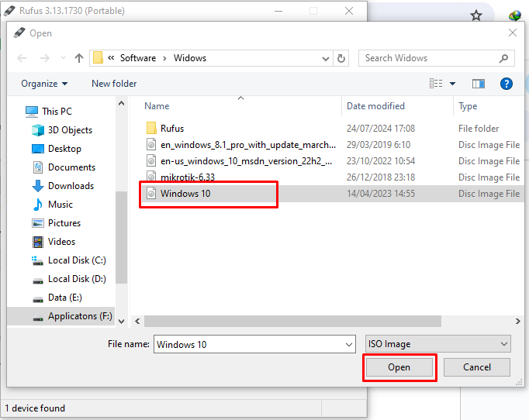This screenshot has height=420, width=529.
Task: Select en_windows_8.1_pro_with_update_march file
Action: click(x=248, y=145)
